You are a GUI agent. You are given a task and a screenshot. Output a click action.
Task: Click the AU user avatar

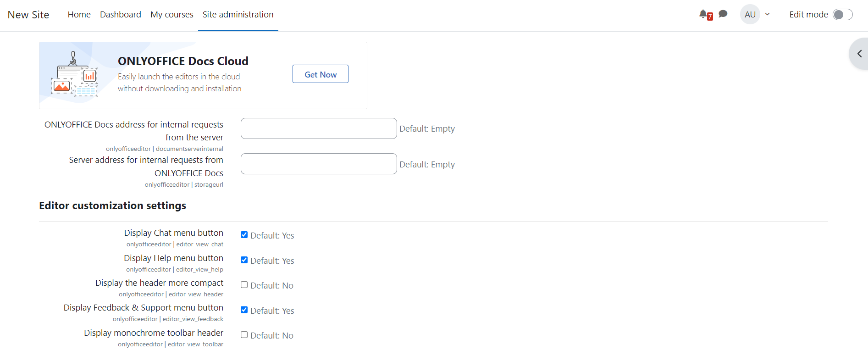point(750,15)
